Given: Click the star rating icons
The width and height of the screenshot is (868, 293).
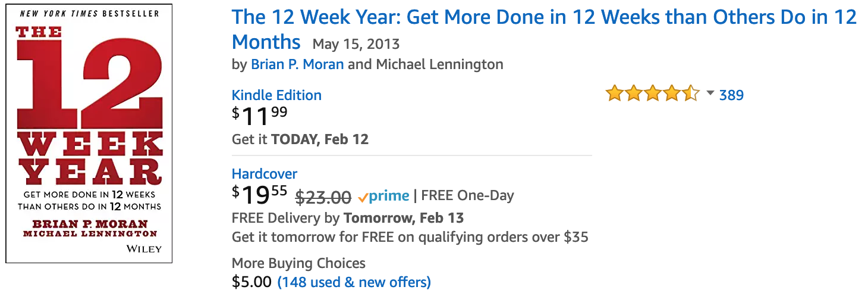Looking at the screenshot, I should tap(653, 94).
